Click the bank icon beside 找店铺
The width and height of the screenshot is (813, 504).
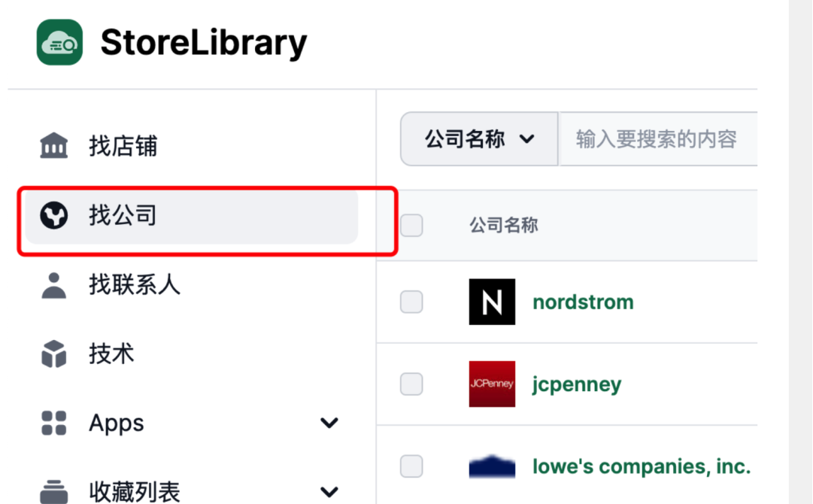[54, 146]
